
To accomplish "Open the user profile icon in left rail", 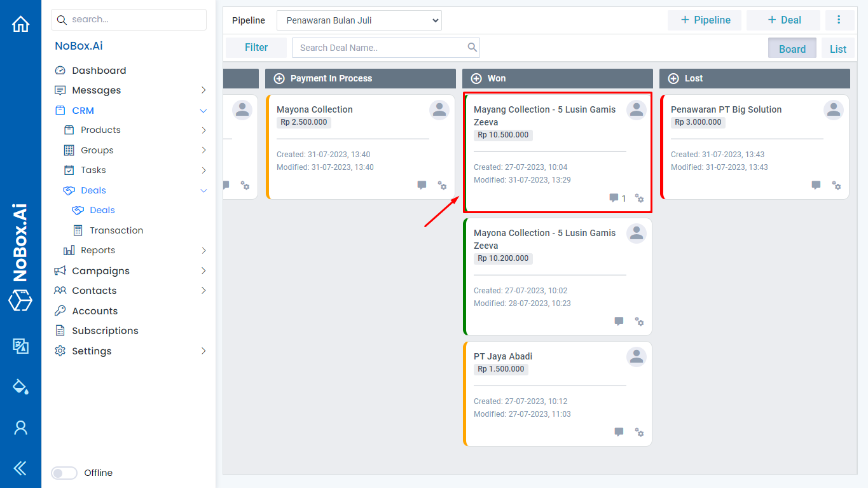I will click(x=20, y=428).
